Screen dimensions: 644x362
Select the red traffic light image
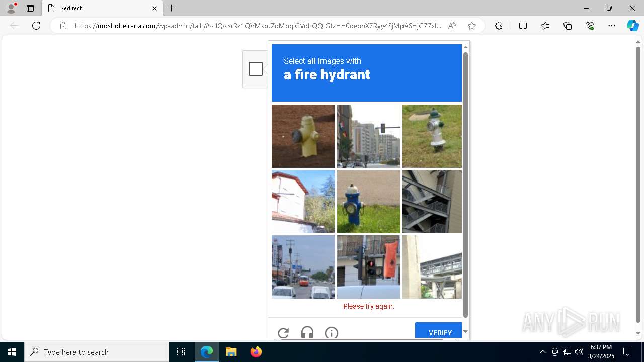[369, 267]
